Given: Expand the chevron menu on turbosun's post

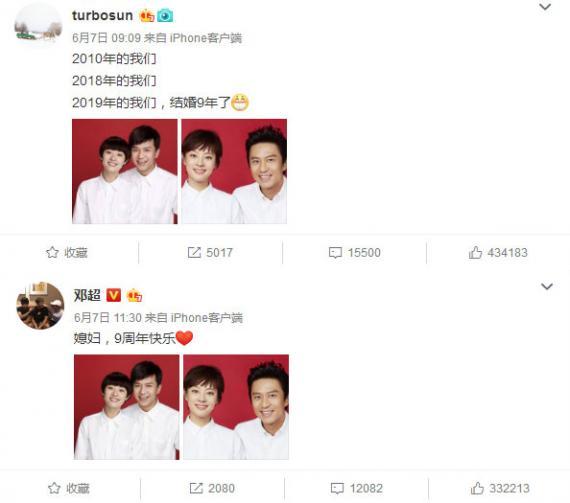Looking at the screenshot, I should tap(545, 7).
